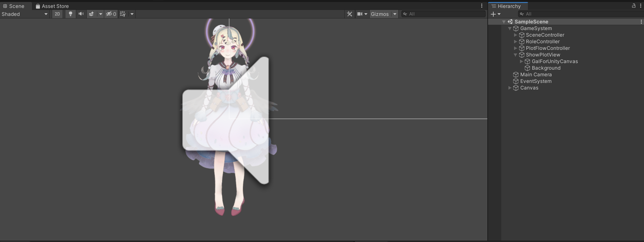Click the GameSystem cube icon
Image resolution: width=644 pixels, height=242 pixels.
coord(516,28)
